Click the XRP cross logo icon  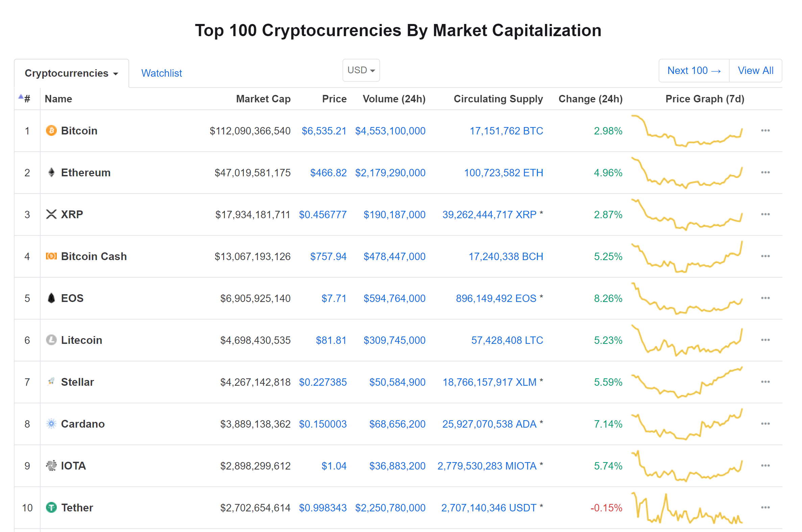pos(51,214)
